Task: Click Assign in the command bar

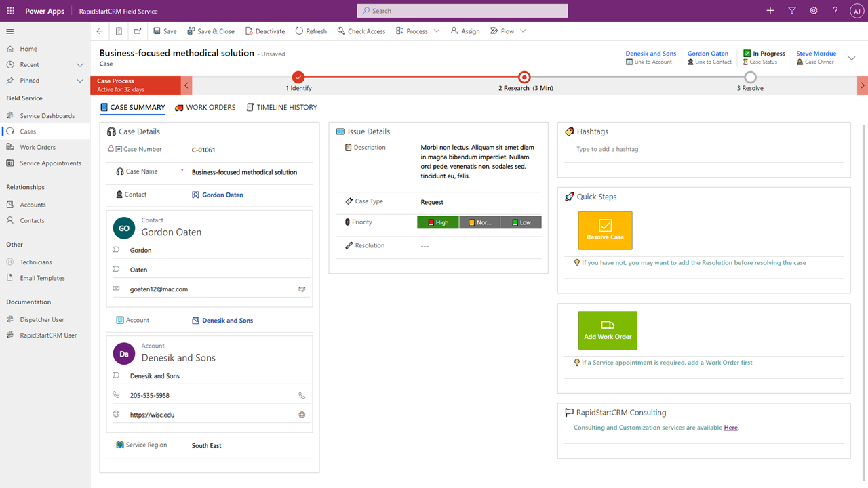Action: tap(465, 31)
